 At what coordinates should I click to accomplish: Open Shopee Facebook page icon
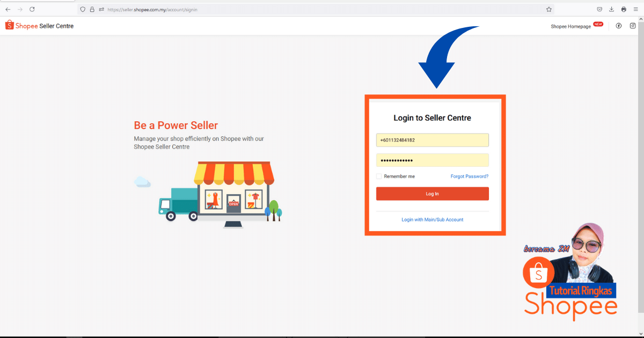click(x=619, y=26)
